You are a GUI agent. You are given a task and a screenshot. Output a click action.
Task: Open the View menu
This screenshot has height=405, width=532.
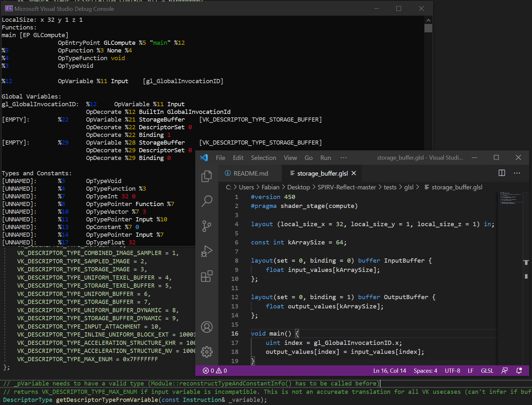coord(290,158)
